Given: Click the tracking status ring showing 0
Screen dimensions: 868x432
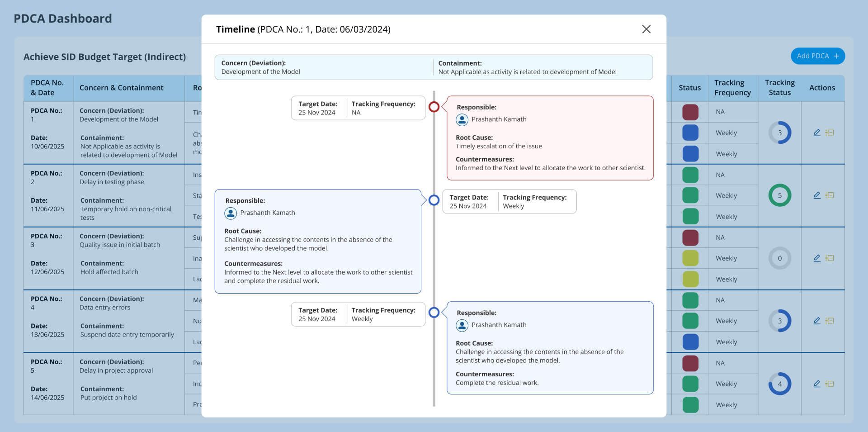Looking at the screenshot, I should [x=779, y=258].
